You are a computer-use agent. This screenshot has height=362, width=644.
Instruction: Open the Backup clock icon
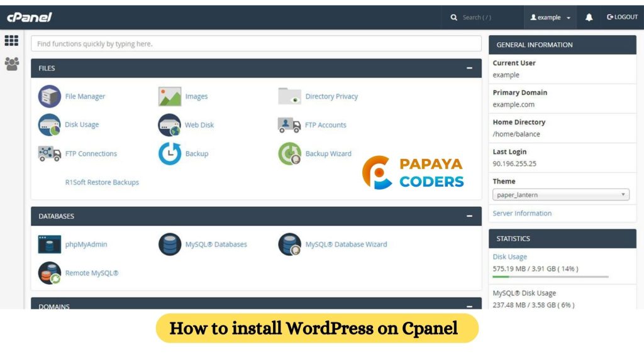[x=170, y=153]
